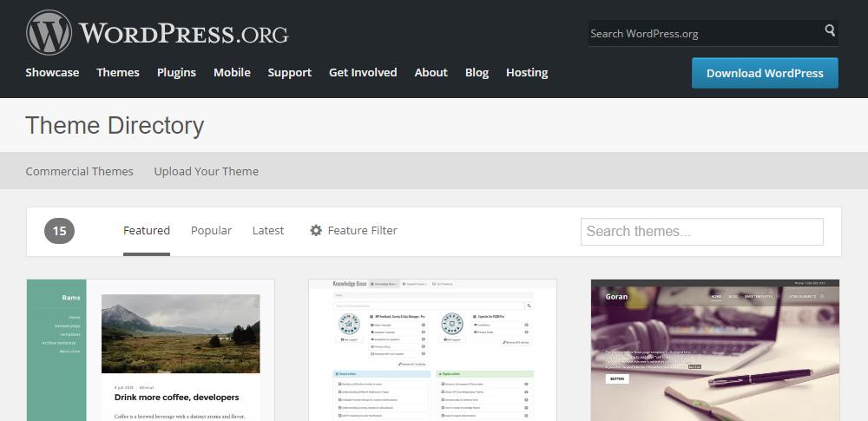
Task: Select Mobile in the top navigation
Action: tap(232, 73)
